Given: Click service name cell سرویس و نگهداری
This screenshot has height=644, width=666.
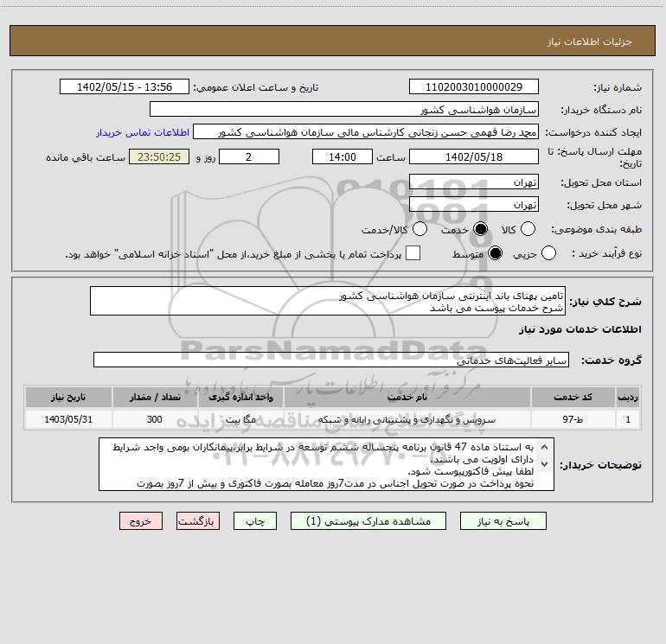Looking at the screenshot, I should pyautogui.click(x=407, y=420).
